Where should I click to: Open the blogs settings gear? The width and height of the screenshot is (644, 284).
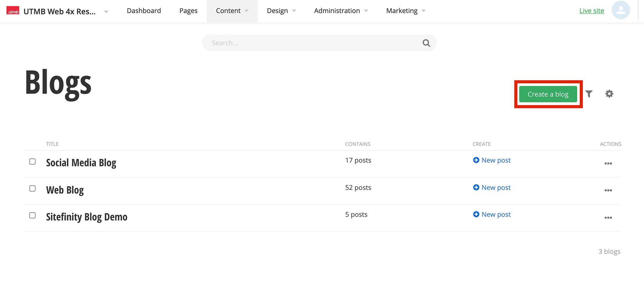(x=609, y=94)
